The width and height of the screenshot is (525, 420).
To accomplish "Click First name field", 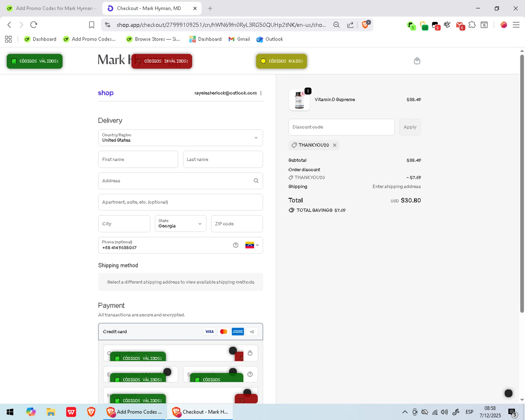I will pos(138,160).
